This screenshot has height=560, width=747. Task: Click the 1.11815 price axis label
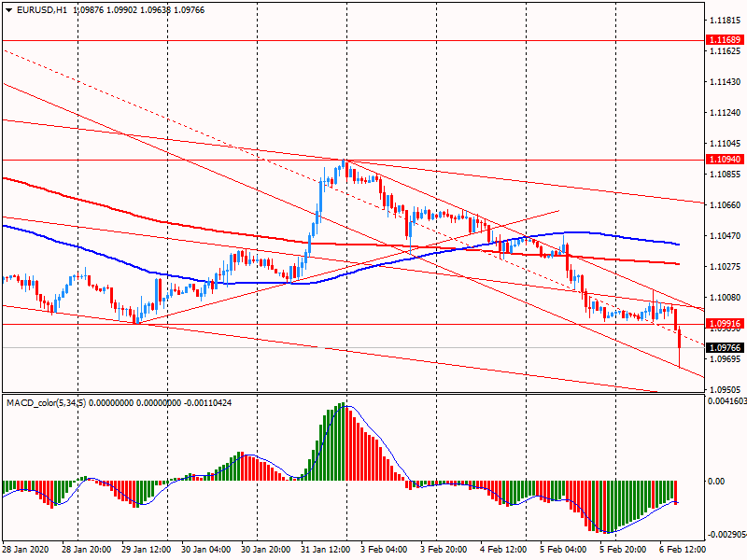point(726,21)
